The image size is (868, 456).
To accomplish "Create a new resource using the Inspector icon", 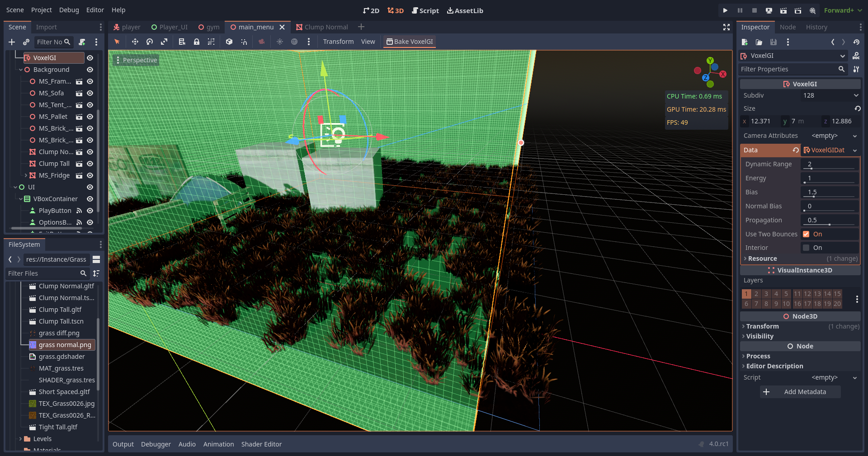I will [744, 42].
